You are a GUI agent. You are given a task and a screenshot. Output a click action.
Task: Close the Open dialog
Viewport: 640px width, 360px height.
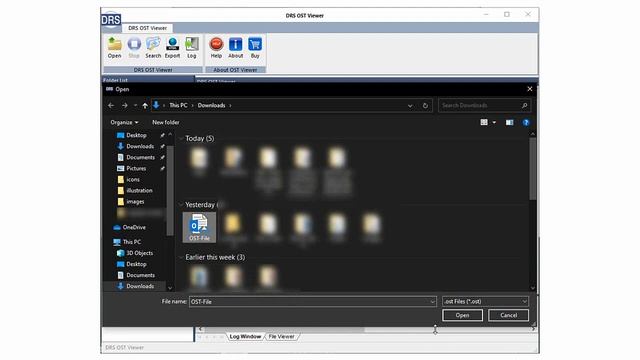(x=530, y=89)
